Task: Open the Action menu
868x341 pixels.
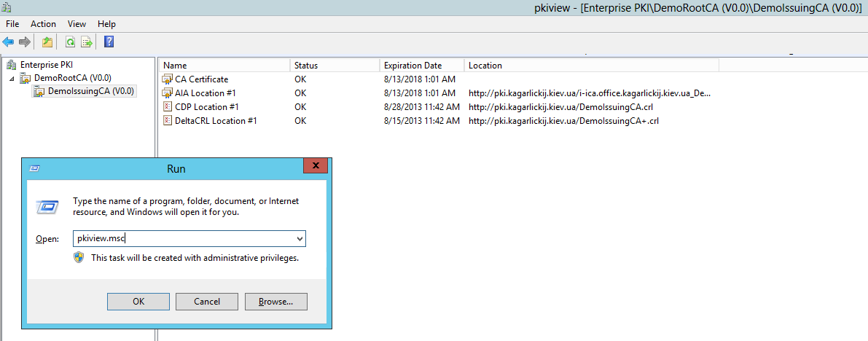Action: coord(43,24)
